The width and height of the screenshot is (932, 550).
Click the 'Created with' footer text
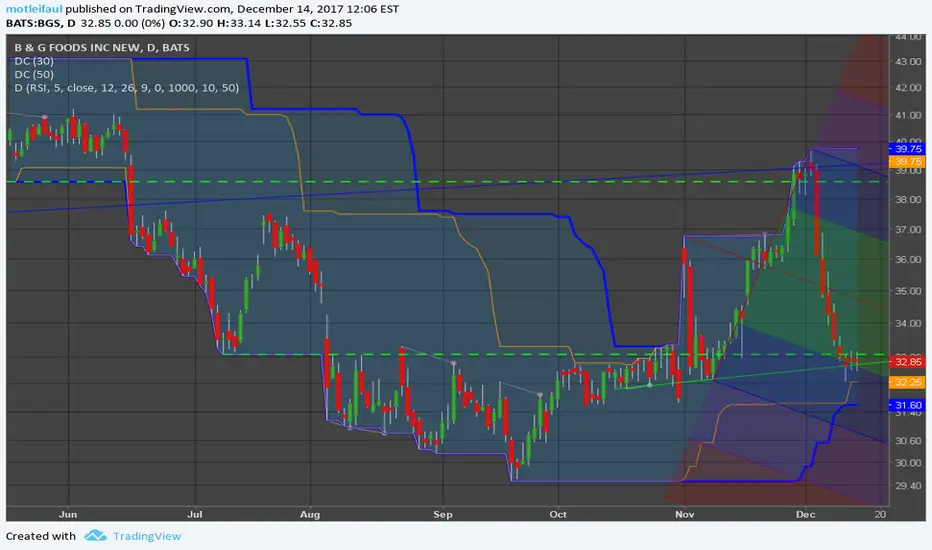41,536
